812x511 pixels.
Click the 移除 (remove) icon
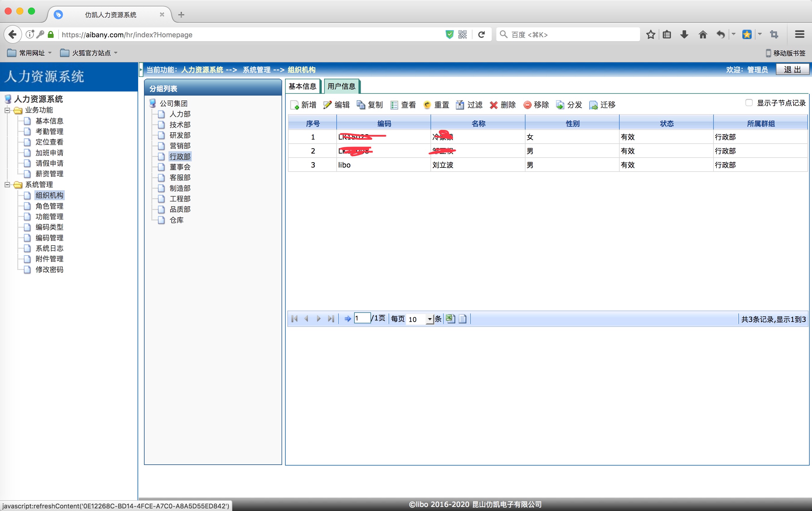click(527, 105)
